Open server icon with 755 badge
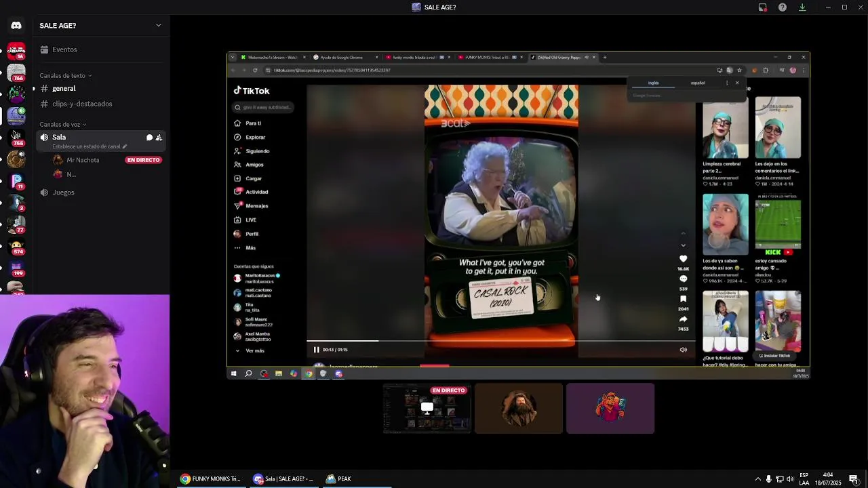 (16, 138)
